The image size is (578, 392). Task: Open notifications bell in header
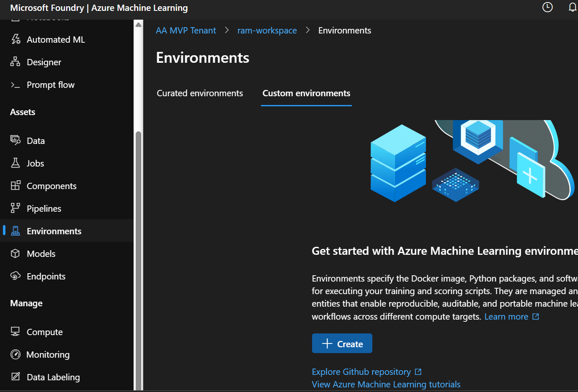pos(572,7)
